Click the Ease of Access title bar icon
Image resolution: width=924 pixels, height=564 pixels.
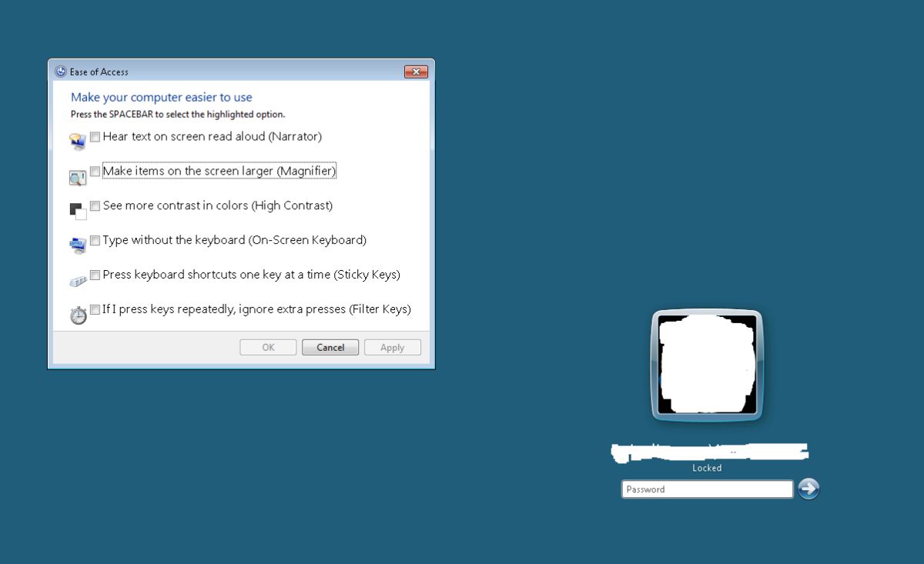click(61, 72)
